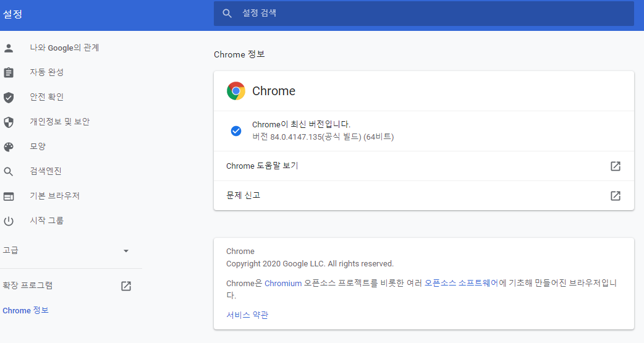
Task: Click the Chrome 정보 page heading
Action: (239, 54)
